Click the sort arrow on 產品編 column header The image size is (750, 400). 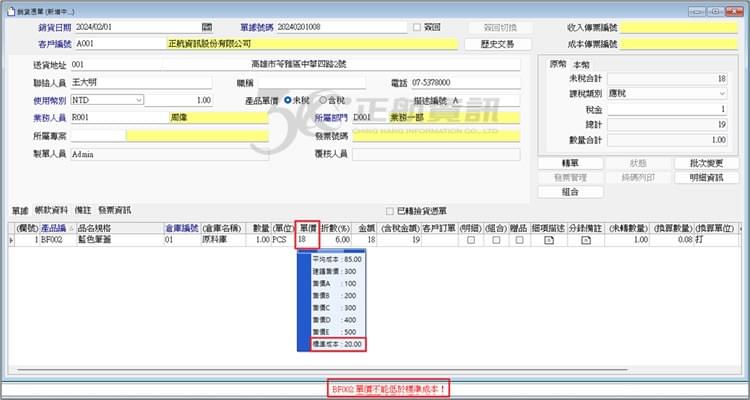pos(71,229)
